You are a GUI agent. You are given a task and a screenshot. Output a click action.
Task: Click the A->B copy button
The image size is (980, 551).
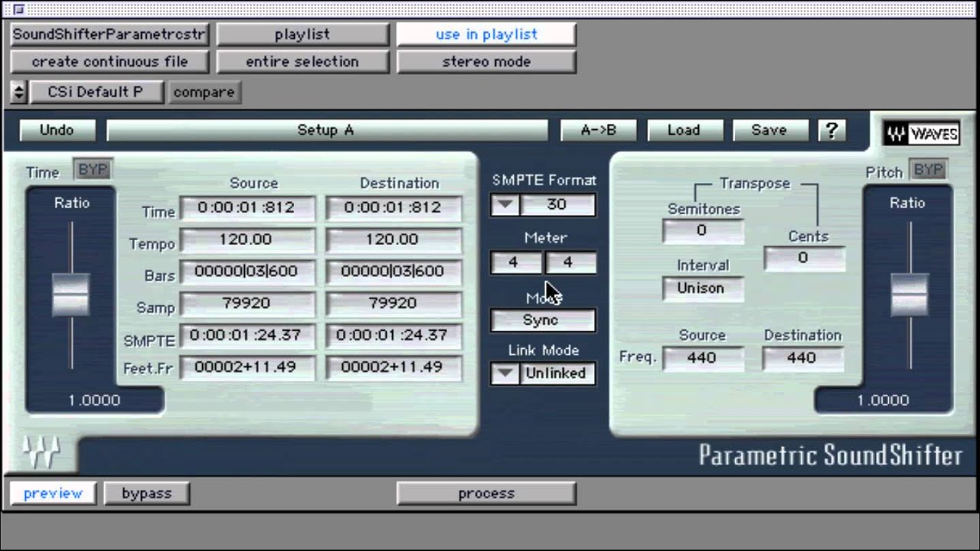(x=599, y=130)
